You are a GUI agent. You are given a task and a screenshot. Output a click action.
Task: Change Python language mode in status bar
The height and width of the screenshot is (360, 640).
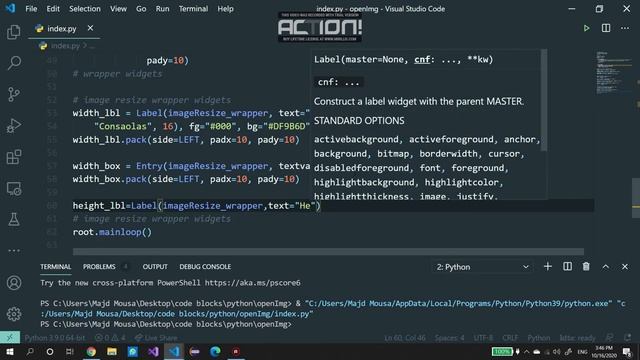tap(539, 338)
